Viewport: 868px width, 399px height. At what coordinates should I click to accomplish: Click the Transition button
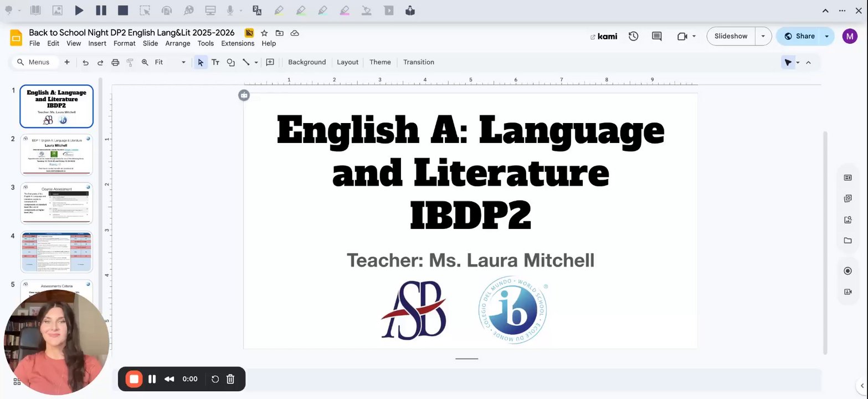click(418, 62)
